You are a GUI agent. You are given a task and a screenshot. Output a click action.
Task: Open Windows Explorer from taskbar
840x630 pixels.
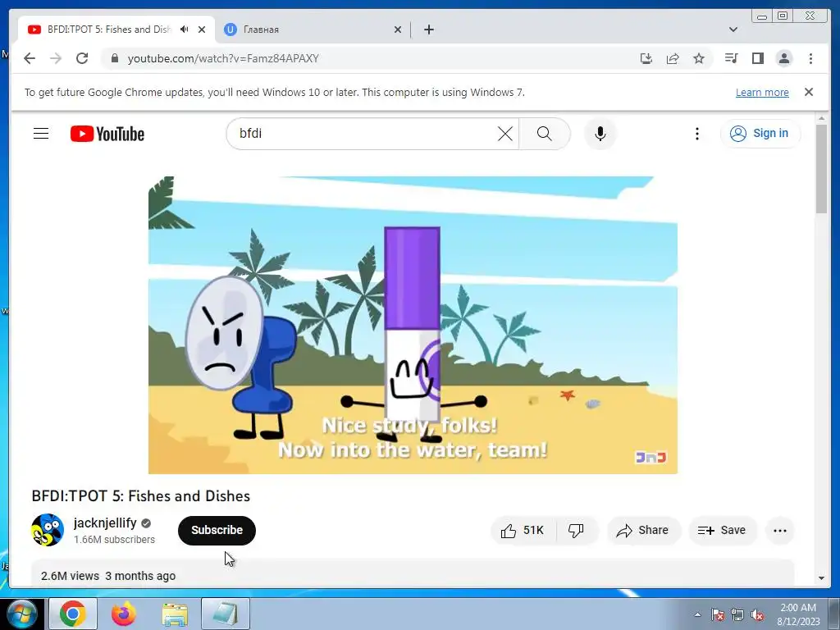point(175,614)
